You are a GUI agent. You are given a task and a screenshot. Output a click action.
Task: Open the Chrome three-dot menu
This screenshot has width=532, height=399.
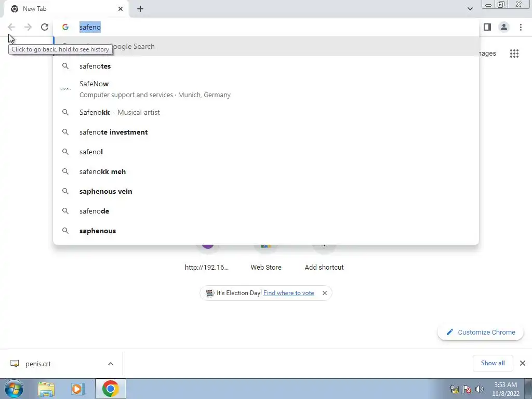[x=521, y=27]
